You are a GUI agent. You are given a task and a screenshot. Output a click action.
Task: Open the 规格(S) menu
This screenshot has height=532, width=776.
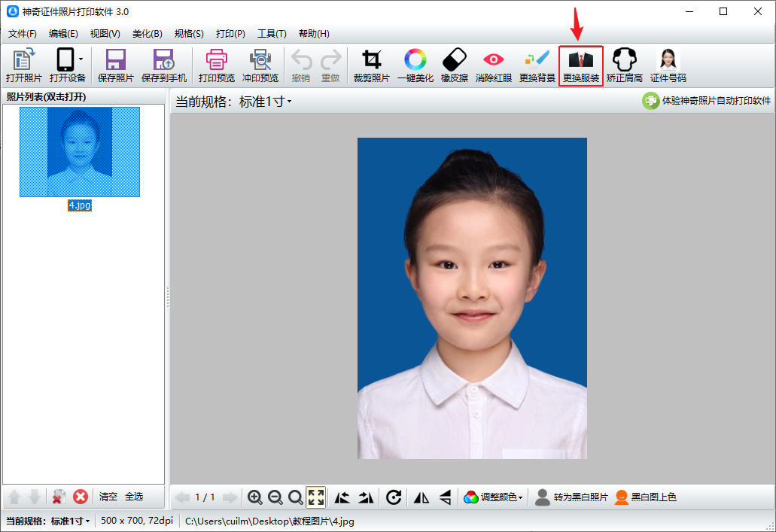click(189, 34)
